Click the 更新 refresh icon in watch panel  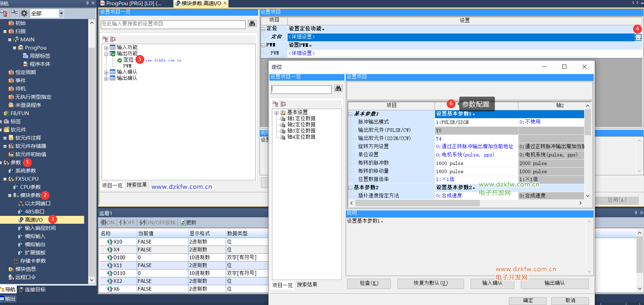[x=183, y=223]
